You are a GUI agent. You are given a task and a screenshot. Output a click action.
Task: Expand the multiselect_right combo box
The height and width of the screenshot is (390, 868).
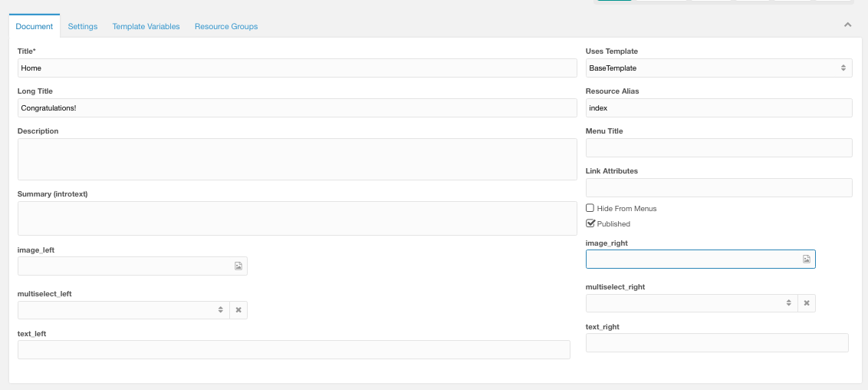tap(692, 303)
